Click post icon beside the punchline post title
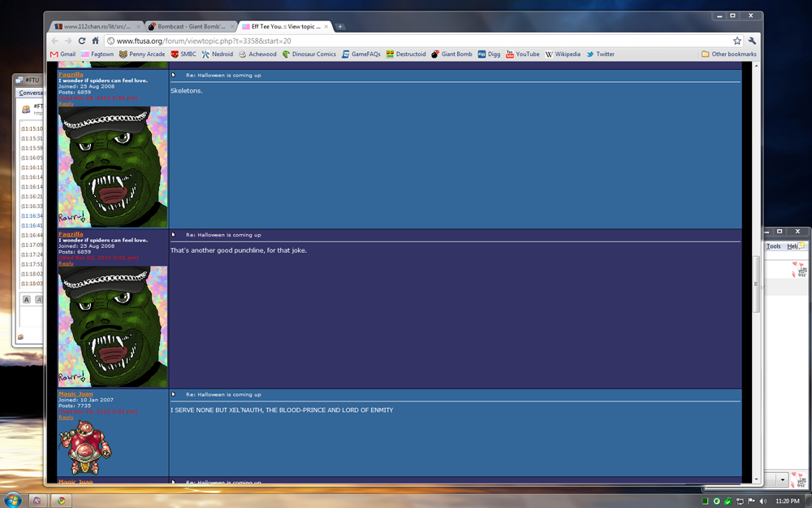The height and width of the screenshot is (508, 812). 174,235
